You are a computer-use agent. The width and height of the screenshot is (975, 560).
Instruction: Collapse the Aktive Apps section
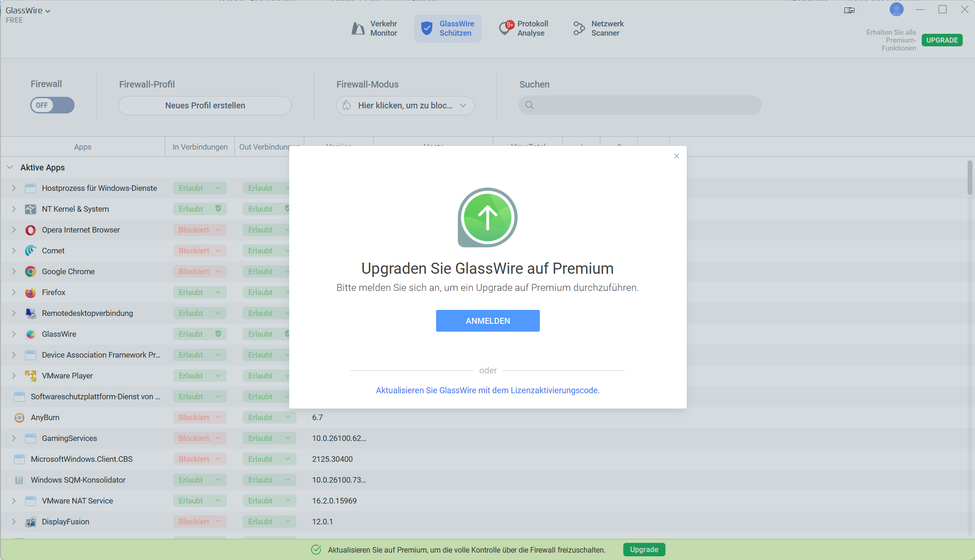tap(10, 168)
